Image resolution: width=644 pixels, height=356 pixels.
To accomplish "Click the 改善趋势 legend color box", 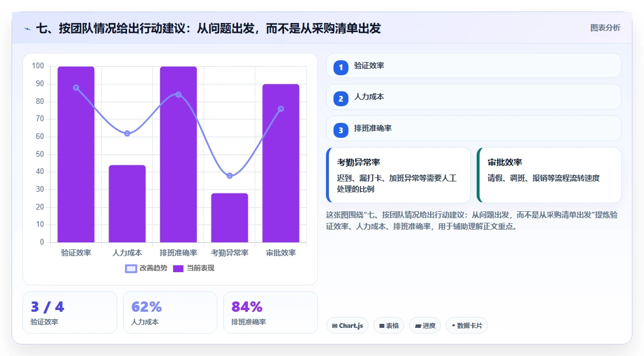I will pos(131,269).
